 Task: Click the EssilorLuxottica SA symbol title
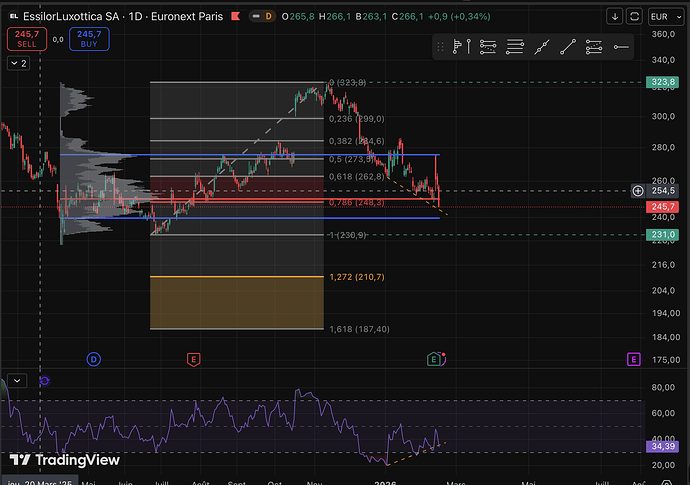tap(70, 17)
